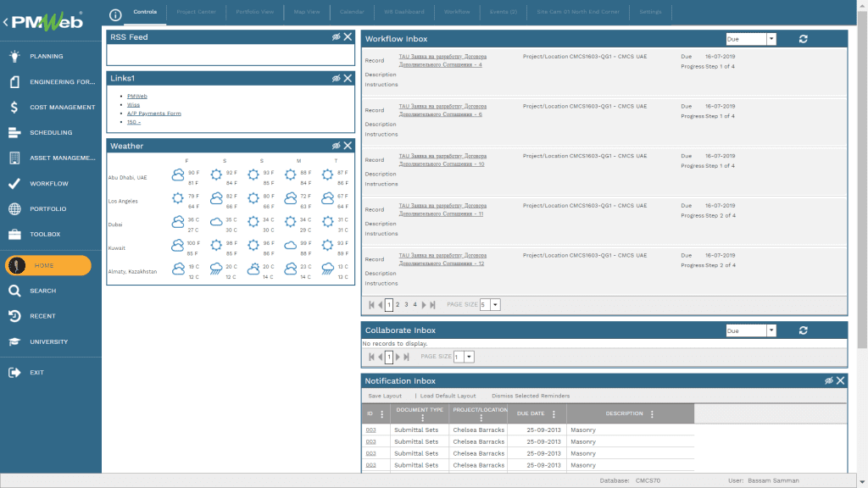
Task: Go to last page of Collaborate Inbox
Action: [406, 357]
